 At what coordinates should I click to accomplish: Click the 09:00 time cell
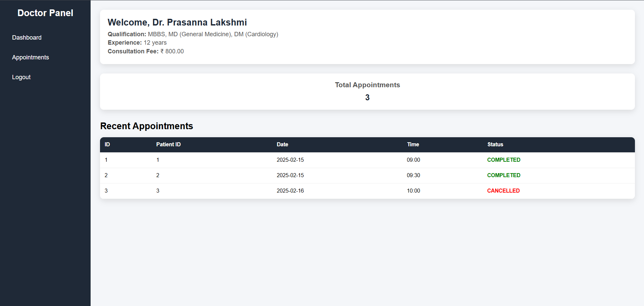[x=413, y=160]
